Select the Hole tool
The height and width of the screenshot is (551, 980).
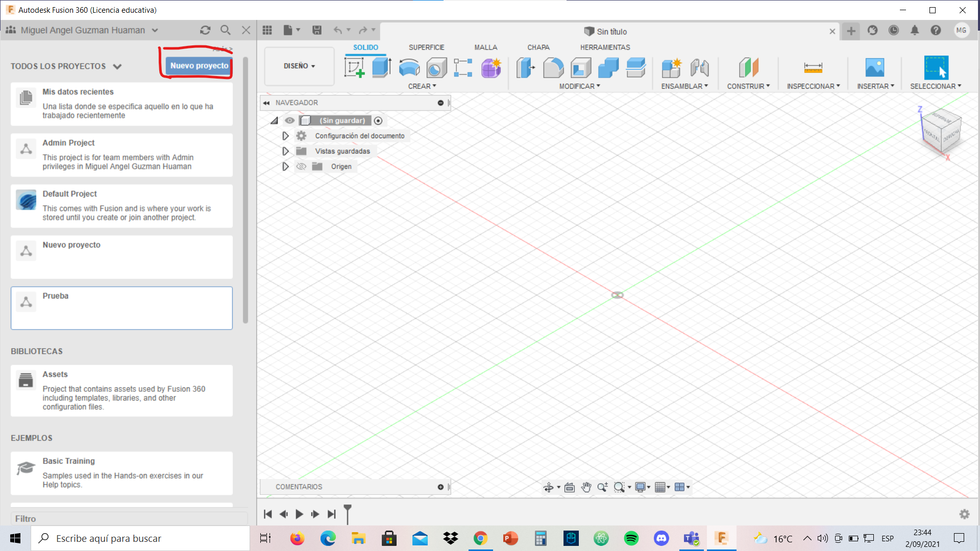436,67
